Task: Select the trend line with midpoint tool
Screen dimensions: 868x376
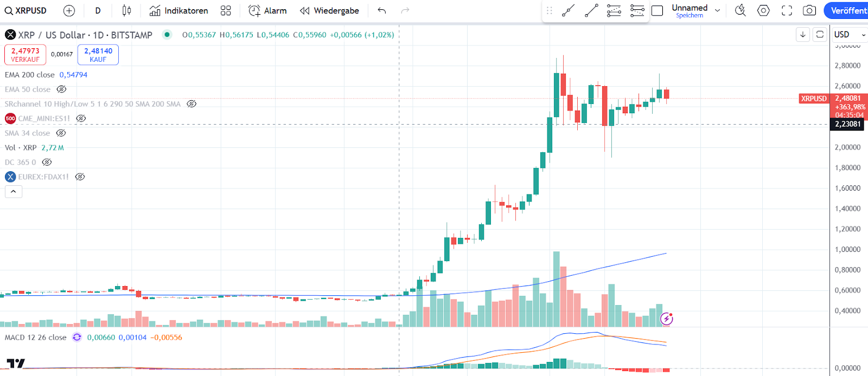Action: point(568,10)
